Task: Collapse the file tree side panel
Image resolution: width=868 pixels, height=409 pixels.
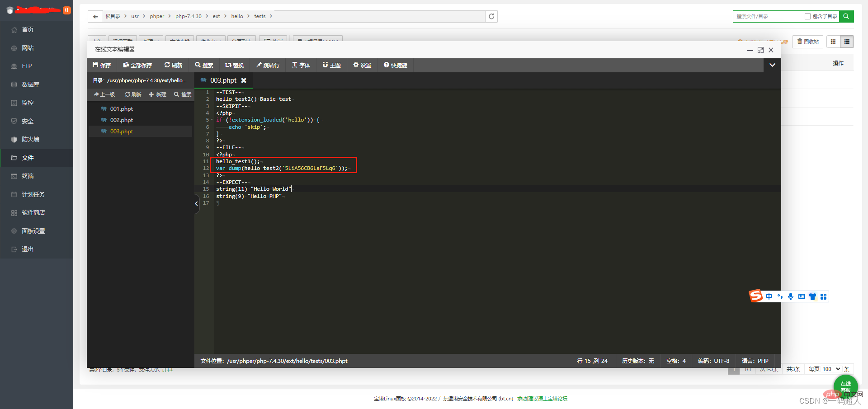Action: (x=196, y=204)
